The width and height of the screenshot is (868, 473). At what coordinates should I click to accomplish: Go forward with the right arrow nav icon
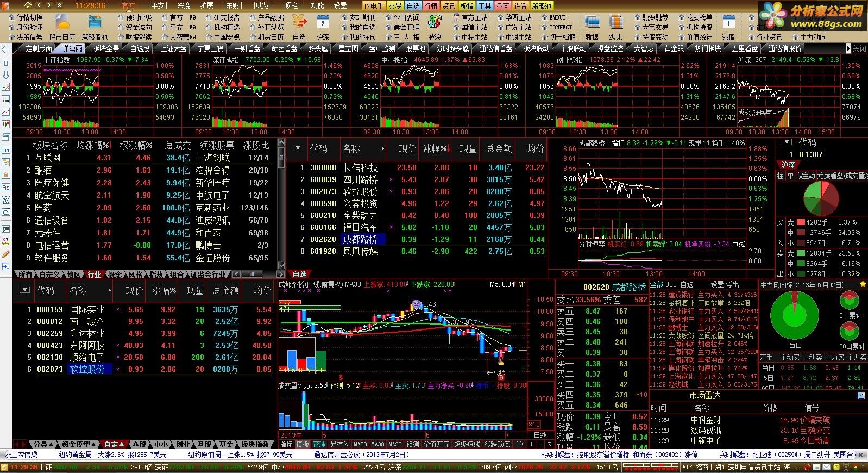tap(49, 5)
